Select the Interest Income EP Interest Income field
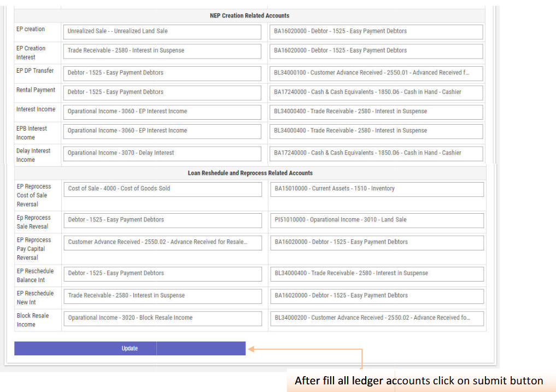This screenshot has width=556, height=392. 162,112
